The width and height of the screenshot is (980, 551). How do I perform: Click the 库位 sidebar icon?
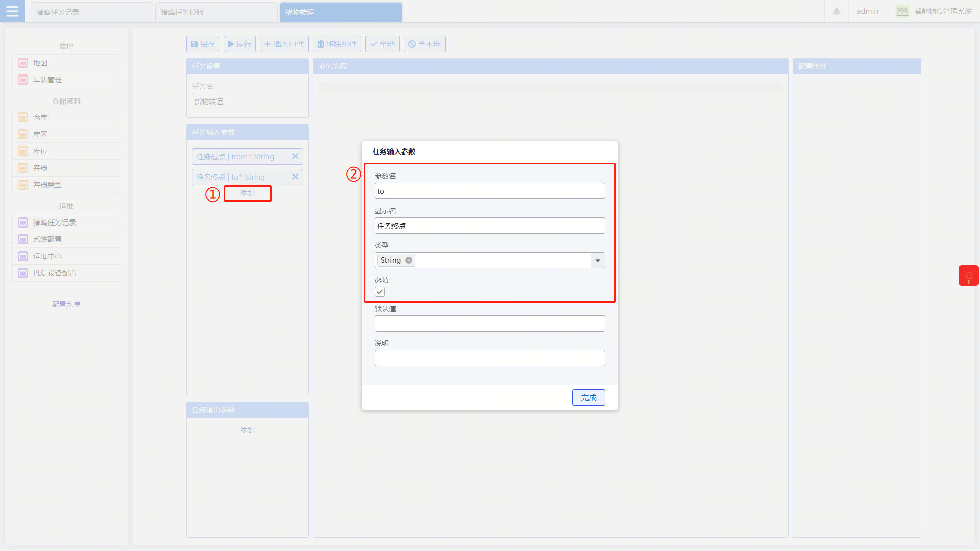[x=23, y=151]
